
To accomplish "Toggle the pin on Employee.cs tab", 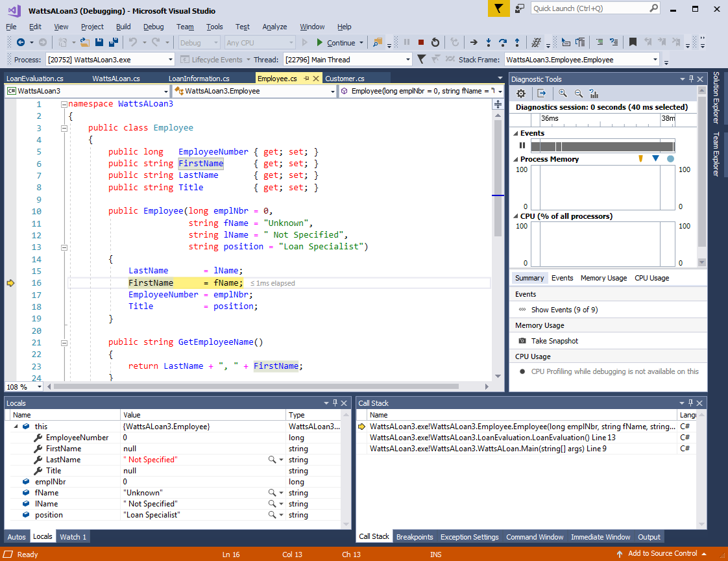I will [306, 79].
